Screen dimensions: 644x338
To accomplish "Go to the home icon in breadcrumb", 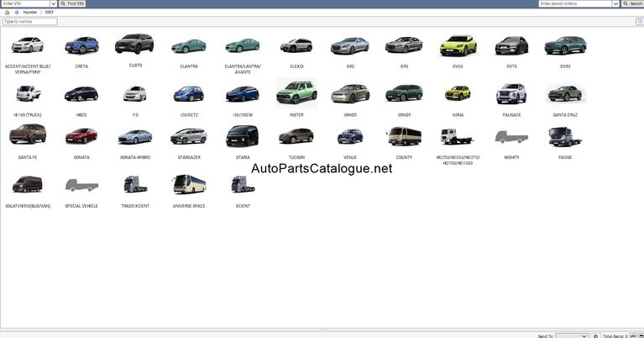I will tap(7, 13).
